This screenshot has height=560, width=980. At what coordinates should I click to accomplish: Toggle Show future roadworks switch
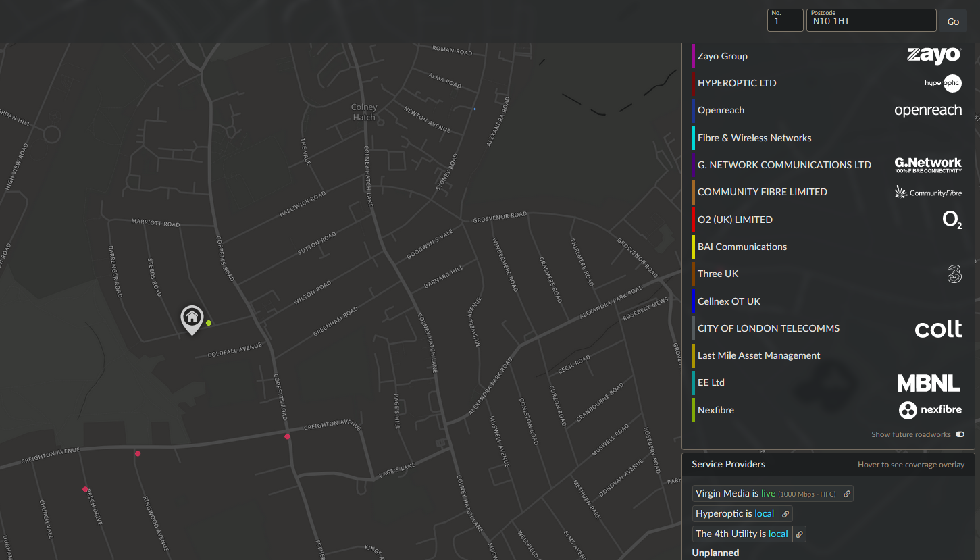click(960, 434)
